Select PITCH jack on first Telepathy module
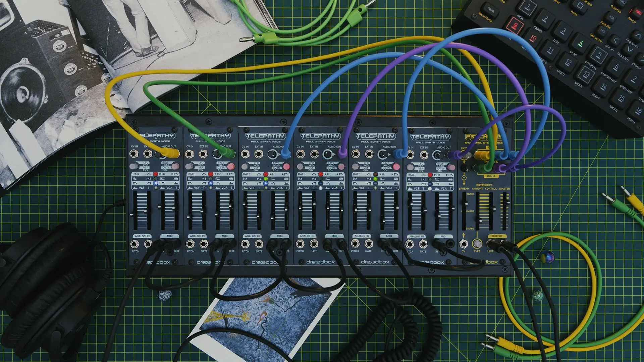This screenshot has width=644, height=362. [x=135, y=244]
